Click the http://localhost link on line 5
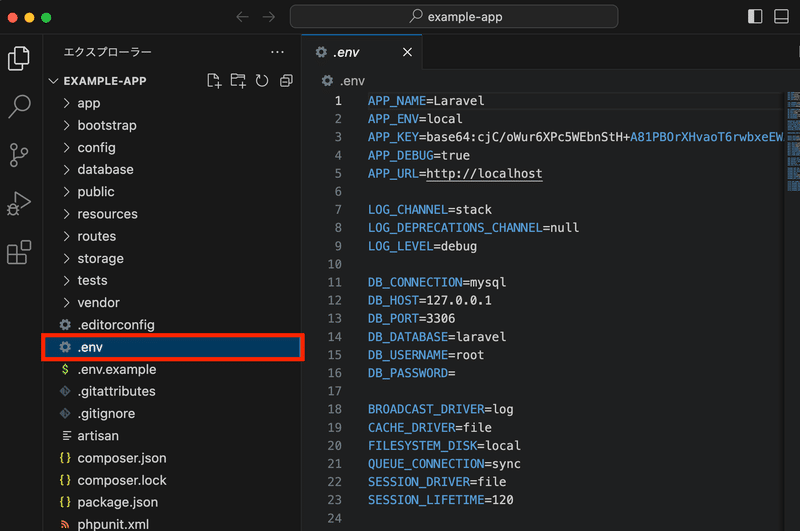The height and width of the screenshot is (531, 800). click(x=484, y=173)
